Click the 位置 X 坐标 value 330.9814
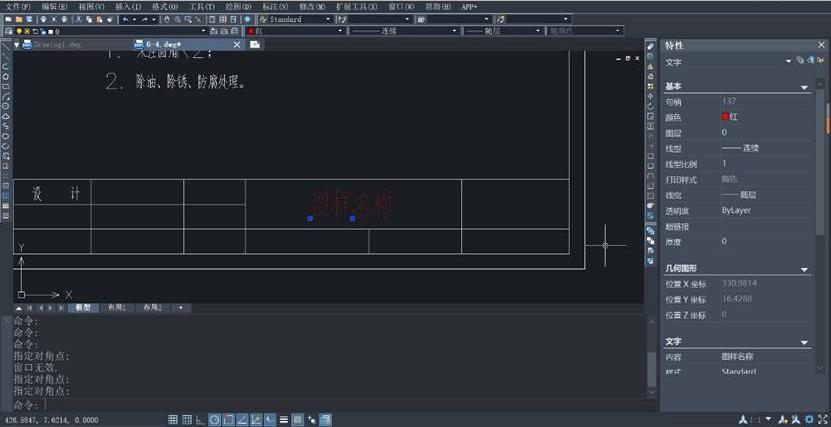The width and height of the screenshot is (831, 427). 739,283
